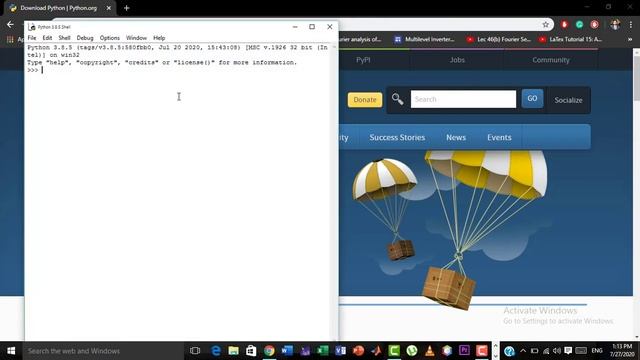Open the Community tab on python.org
This screenshot has height=360, width=640.
(x=551, y=60)
